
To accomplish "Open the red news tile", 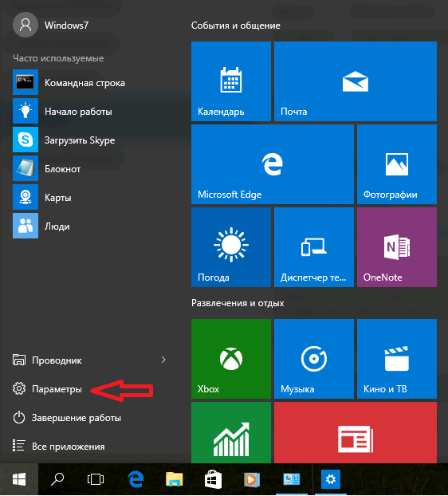I will [x=356, y=432].
